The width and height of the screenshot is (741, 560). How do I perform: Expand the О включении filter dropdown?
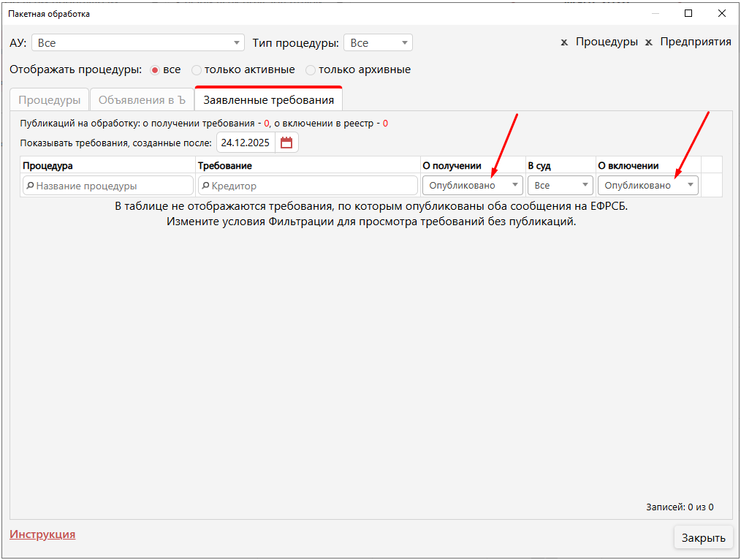[x=691, y=186]
